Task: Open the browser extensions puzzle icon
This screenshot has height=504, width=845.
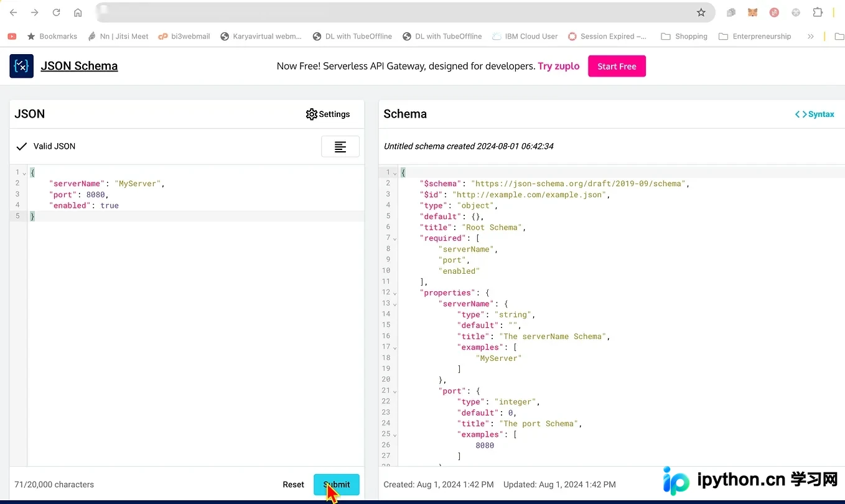Action: pos(818,12)
